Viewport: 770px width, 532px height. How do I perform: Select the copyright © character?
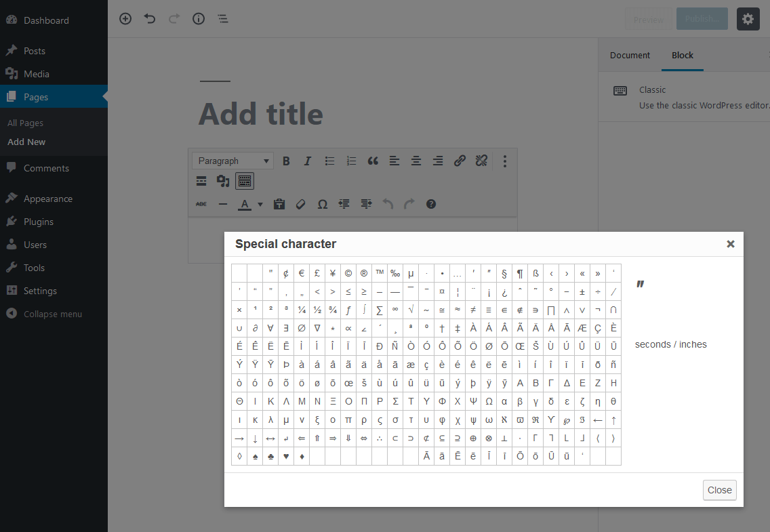pyautogui.click(x=348, y=273)
